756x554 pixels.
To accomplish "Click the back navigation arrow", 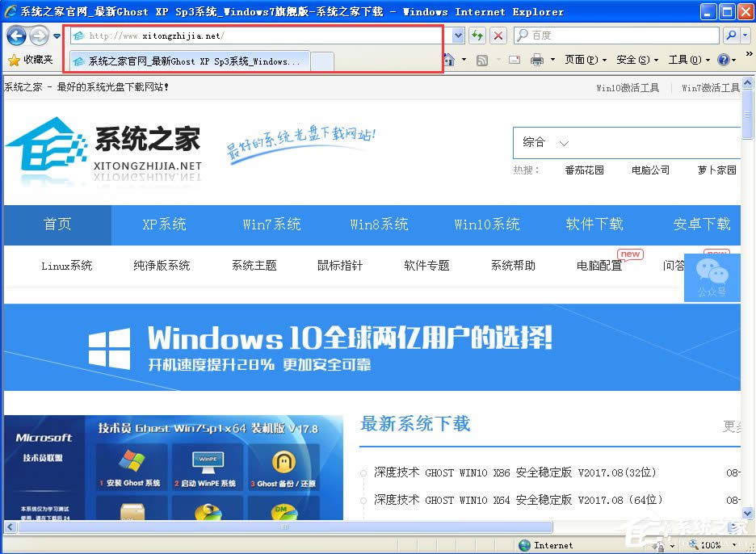I will [x=16, y=35].
